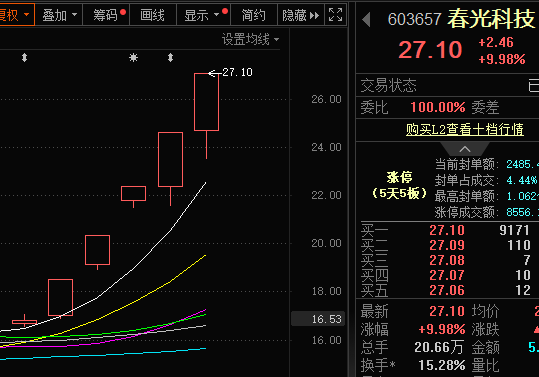Viewport: 539px width, 377px height.
Task: Open the 复权 adjustment dropdown
Action: pyautogui.click(x=16, y=15)
